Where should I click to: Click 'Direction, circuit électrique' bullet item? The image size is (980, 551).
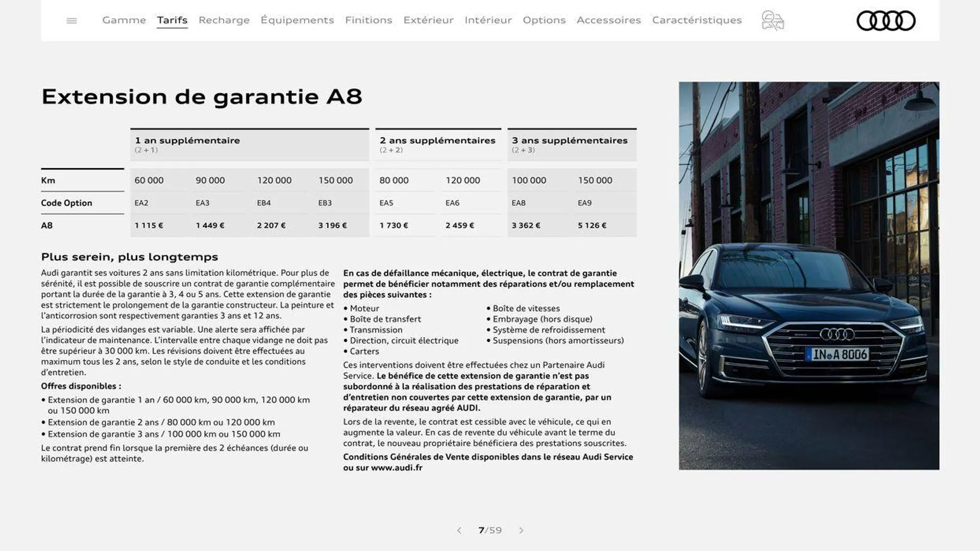tap(401, 340)
